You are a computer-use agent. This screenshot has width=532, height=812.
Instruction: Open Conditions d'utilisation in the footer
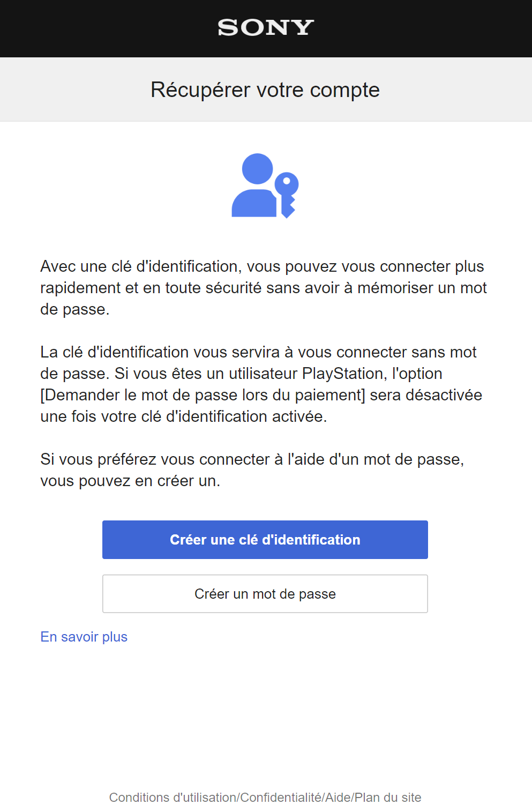pos(173,798)
